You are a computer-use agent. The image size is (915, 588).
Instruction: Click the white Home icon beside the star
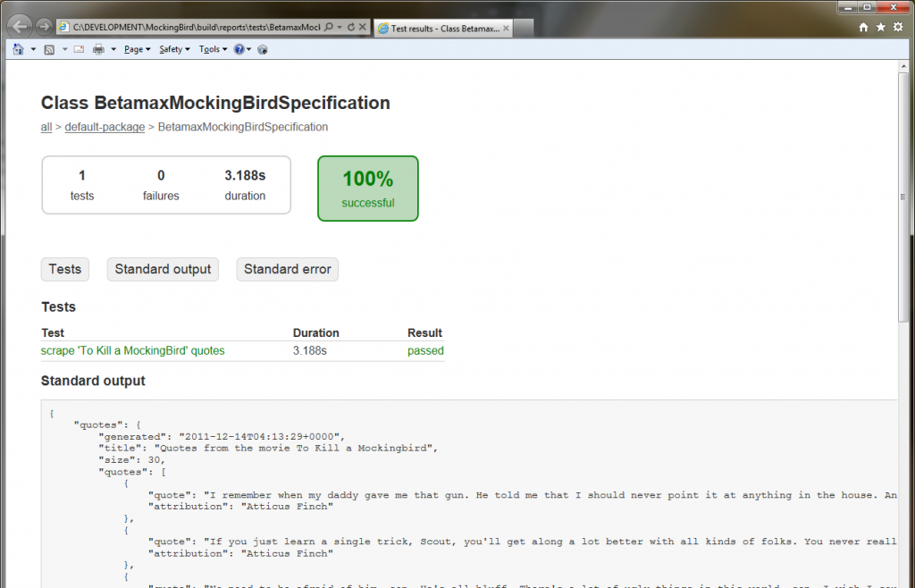(x=864, y=28)
